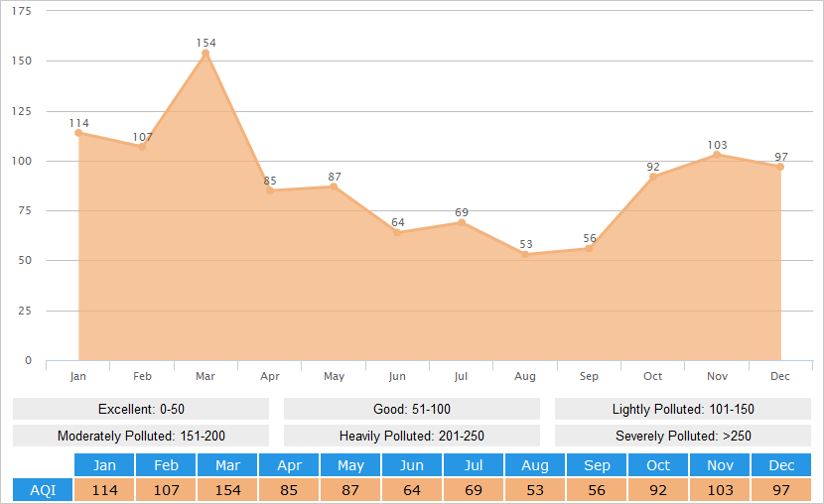The height and width of the screenshot is (504, 824).
Task: Click table cell with value 64
Action: 412,490
